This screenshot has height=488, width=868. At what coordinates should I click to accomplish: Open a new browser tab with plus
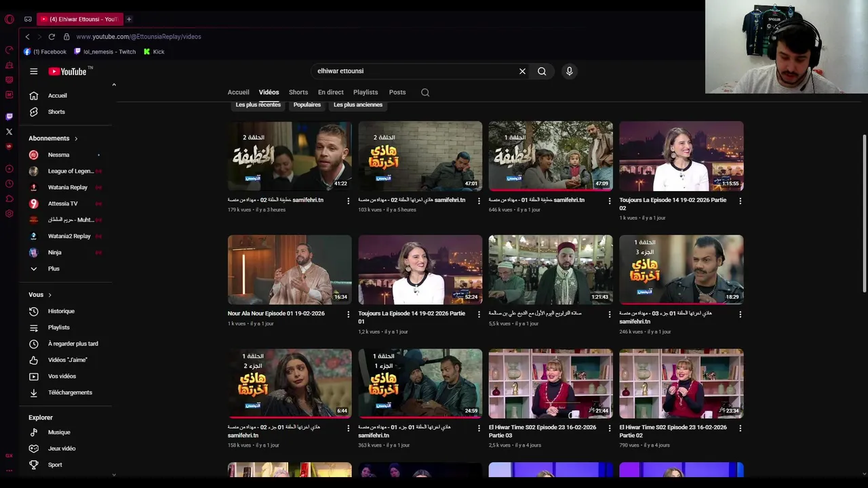click(129, 19)
